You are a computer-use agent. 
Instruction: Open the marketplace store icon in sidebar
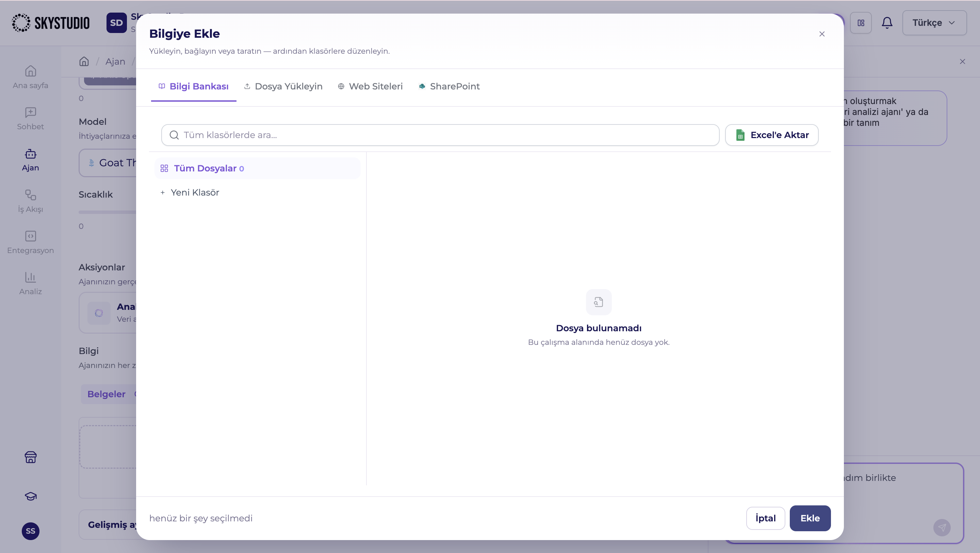tap(30, 457)
